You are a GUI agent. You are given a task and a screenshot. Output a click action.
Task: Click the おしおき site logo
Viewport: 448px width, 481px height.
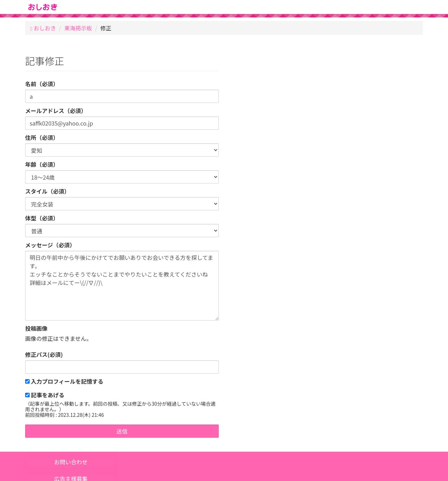coord(43,7)
